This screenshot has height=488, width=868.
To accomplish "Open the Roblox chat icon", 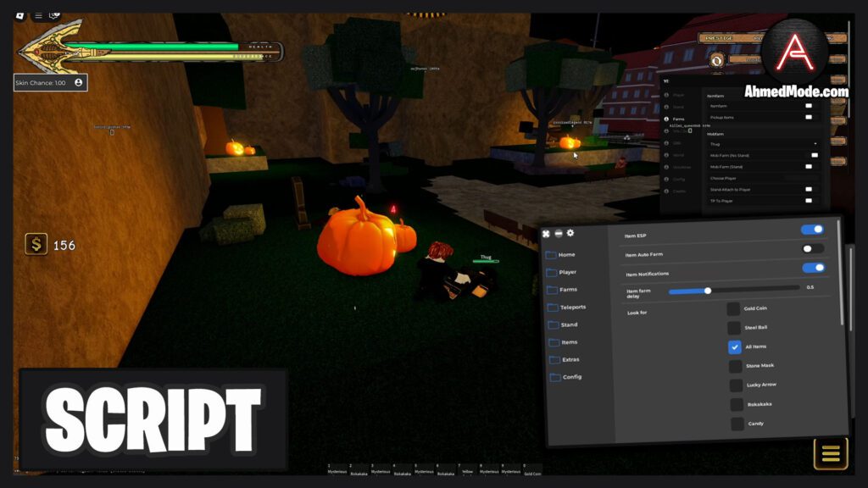I will point(55,14).
